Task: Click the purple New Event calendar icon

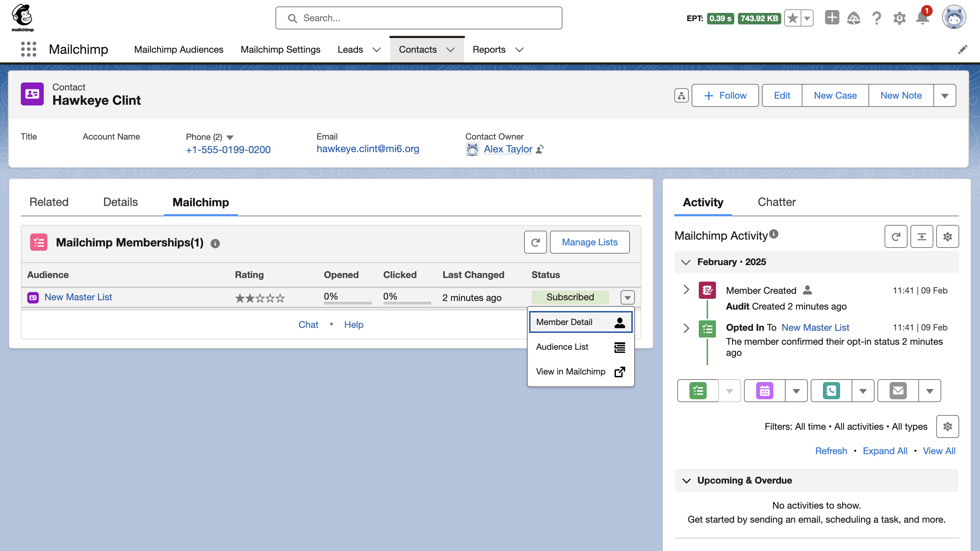Action: (765, 391)
